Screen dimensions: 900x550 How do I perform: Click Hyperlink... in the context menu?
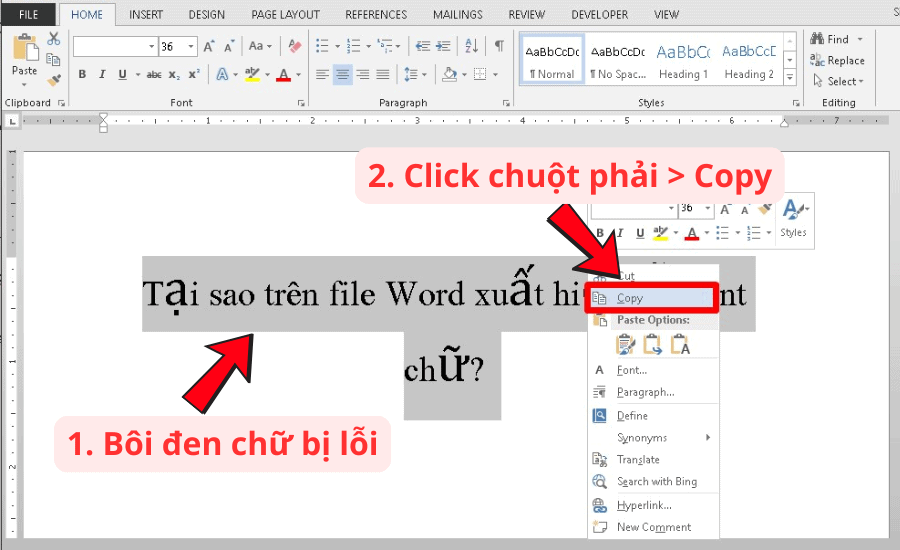click(x=644, y=505)
